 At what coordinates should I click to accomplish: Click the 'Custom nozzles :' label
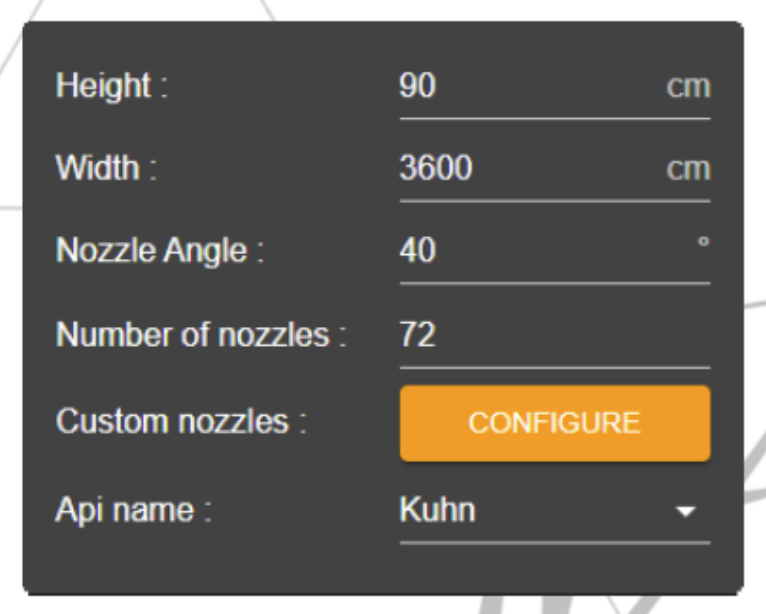click(x=181, y=421)
